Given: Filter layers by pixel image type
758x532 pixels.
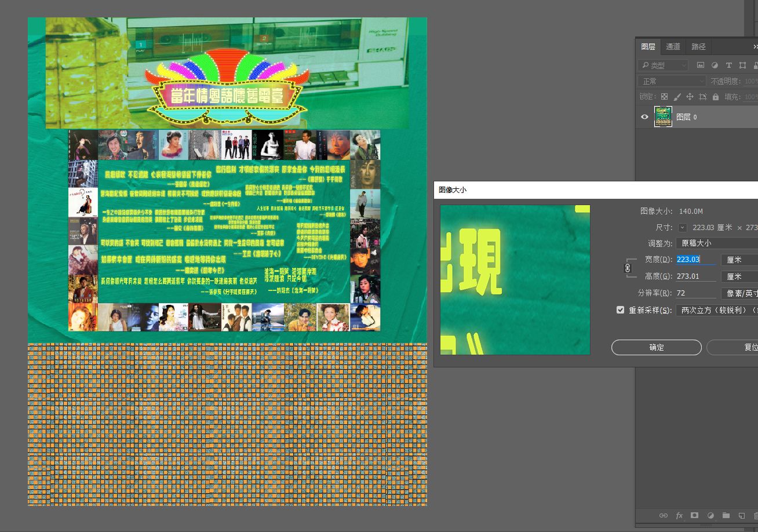Looking at the screenshot, I should click(701, 65).
